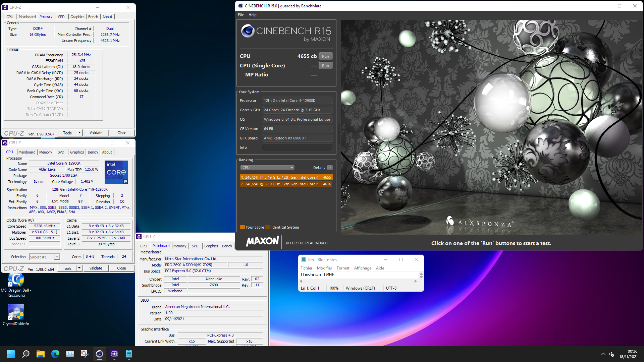Open MSI Dragon Ball desktop shortcut
Viewport: 644px width, 362px height.
pos(16,285)
